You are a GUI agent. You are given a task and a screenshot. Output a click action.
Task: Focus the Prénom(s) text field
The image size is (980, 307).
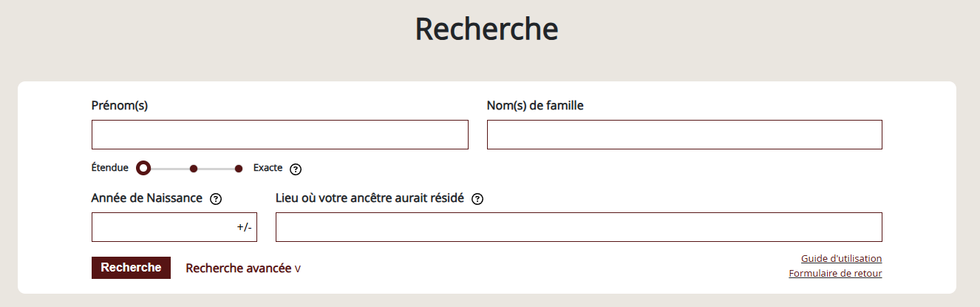(x=280, y=135)
